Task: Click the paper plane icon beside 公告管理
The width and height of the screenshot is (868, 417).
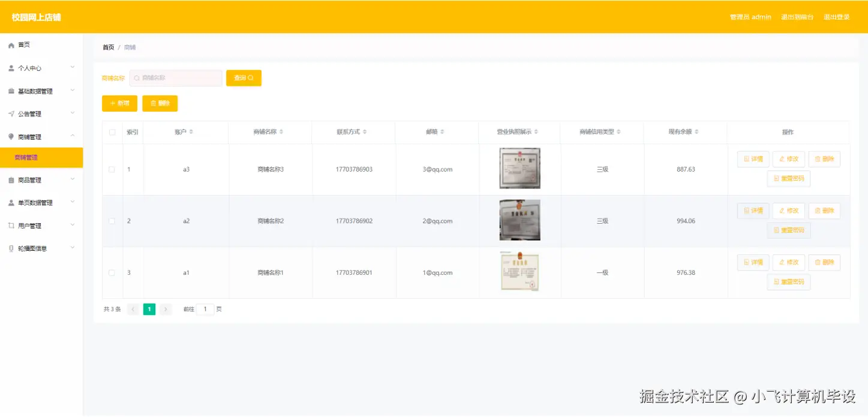Action: pyautogui.click(x=11, y=114)
